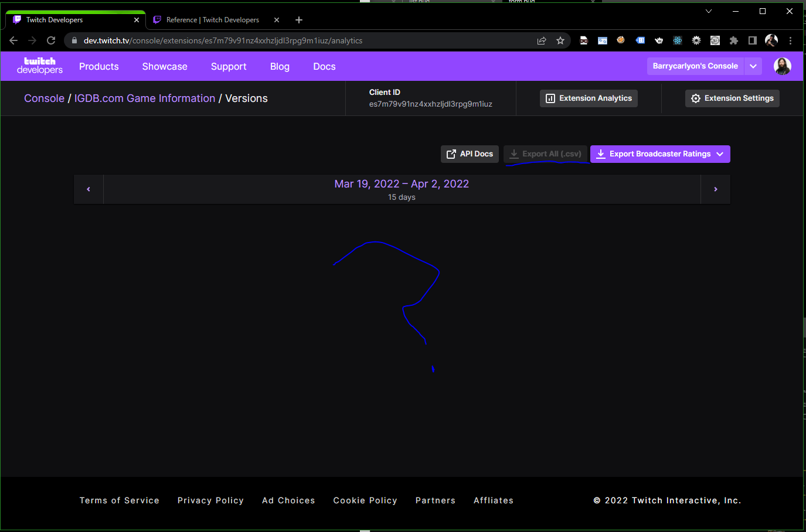Open the Export Broadcaster Ratings dropdown chevron
This screenshot has width=806, height=532.
pos(720,154)
